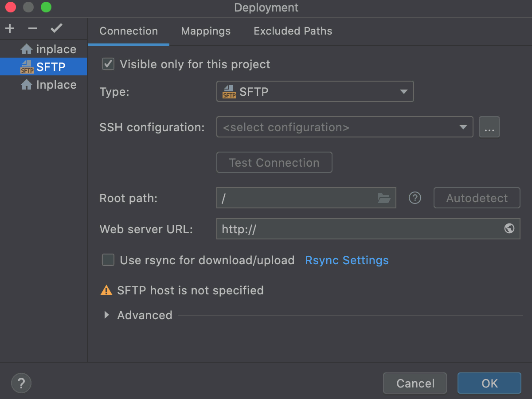
Task: Browse Root path using the folder icon
Action: [384, 198]
